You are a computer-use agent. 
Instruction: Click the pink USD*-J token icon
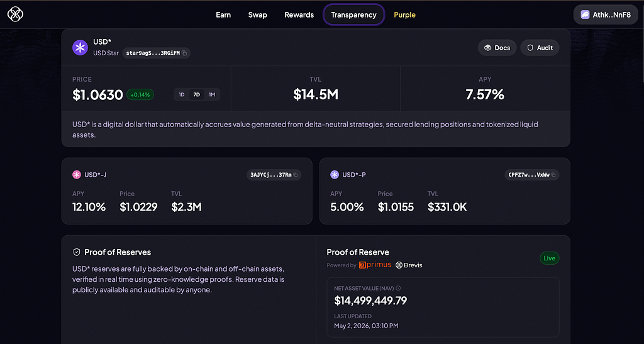(x=76, y=175)
